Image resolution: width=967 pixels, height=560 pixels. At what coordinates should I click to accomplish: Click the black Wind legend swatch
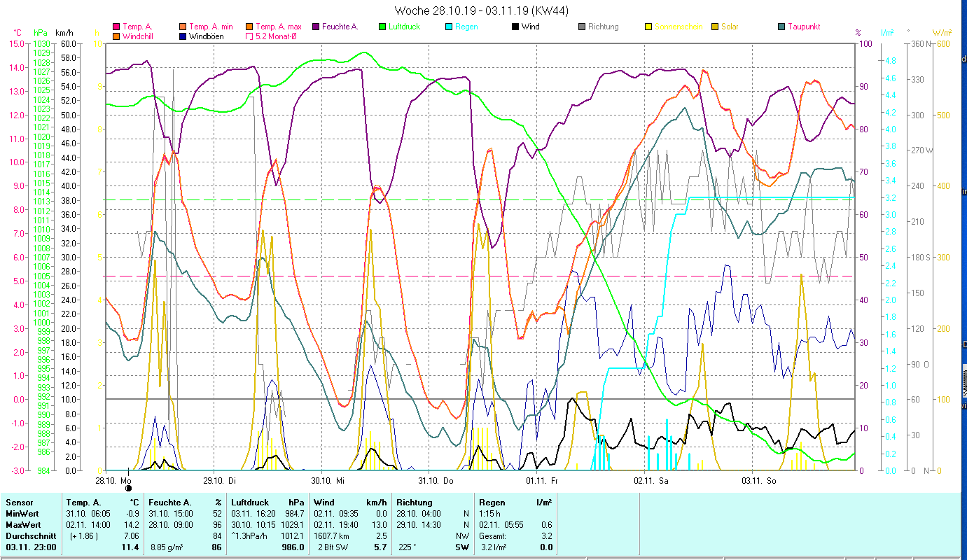coord(515,27)
